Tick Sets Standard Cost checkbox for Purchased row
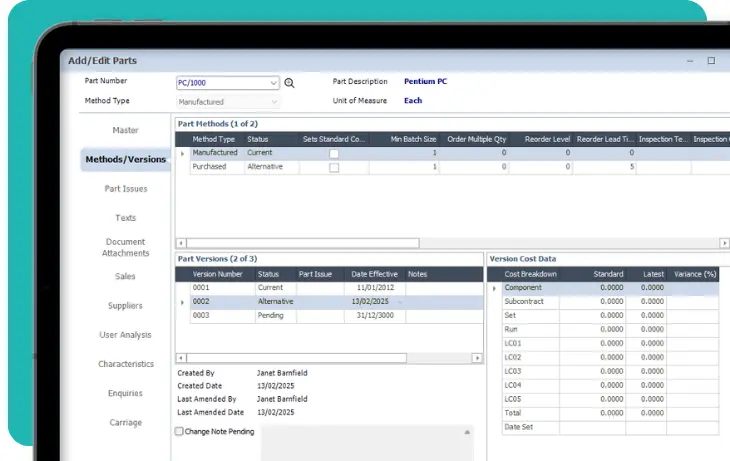This screenshot has width=730, height=461. point(334,168)
